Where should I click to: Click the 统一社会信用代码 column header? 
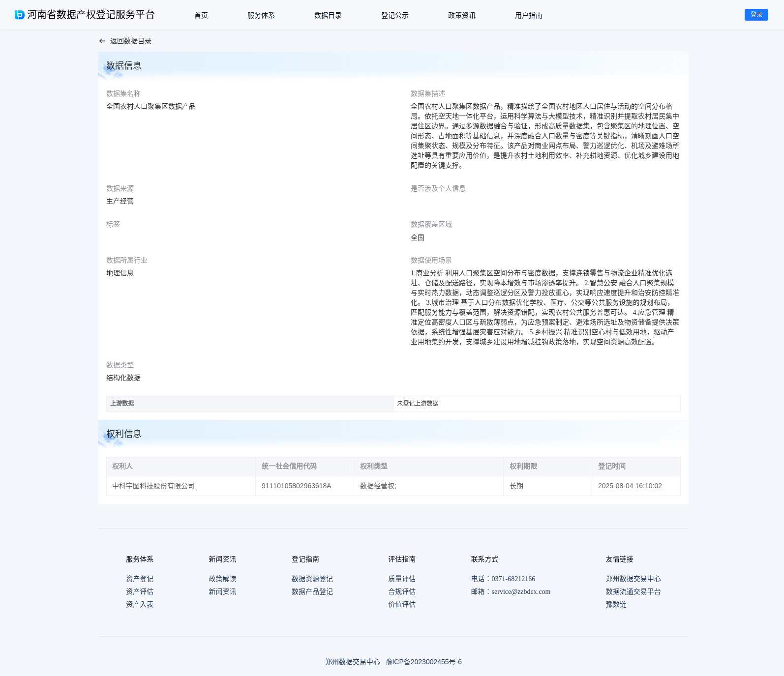tap(304, 467)
